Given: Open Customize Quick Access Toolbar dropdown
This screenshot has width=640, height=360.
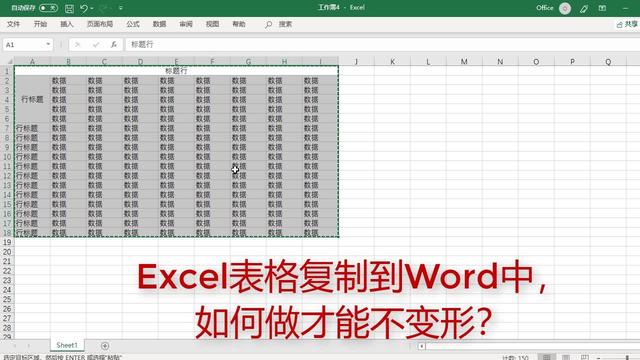Looking at the screenshot, I should 121,8.
